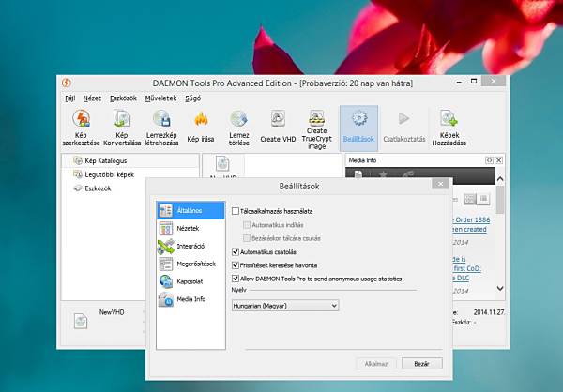Select Általános settings category
The image size is (563, 392).
[190, 210]
